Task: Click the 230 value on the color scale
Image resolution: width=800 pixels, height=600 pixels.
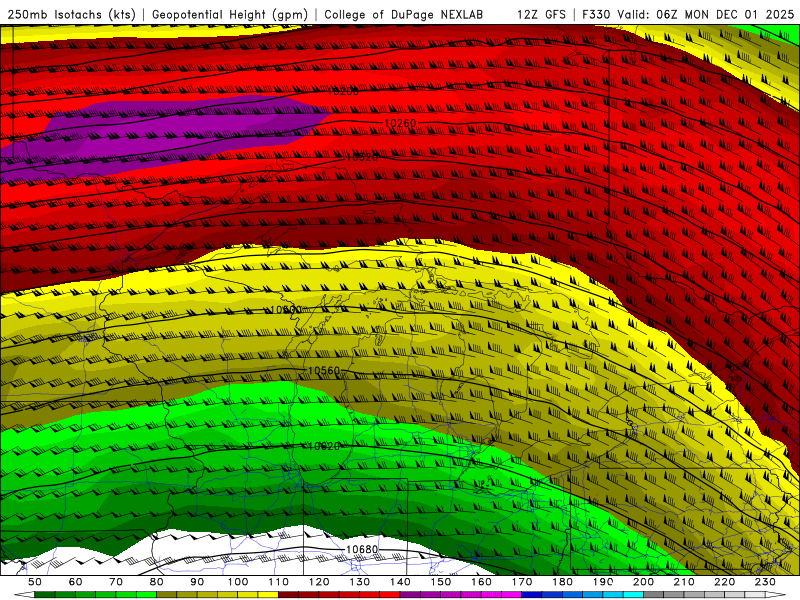Action: coord(765,582)
